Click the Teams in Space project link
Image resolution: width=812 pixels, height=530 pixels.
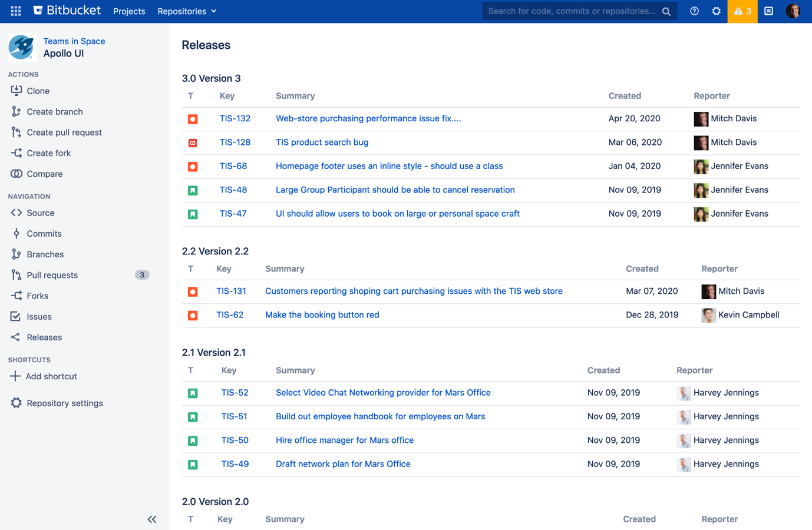pyautogui.click(x=74, y=41)
